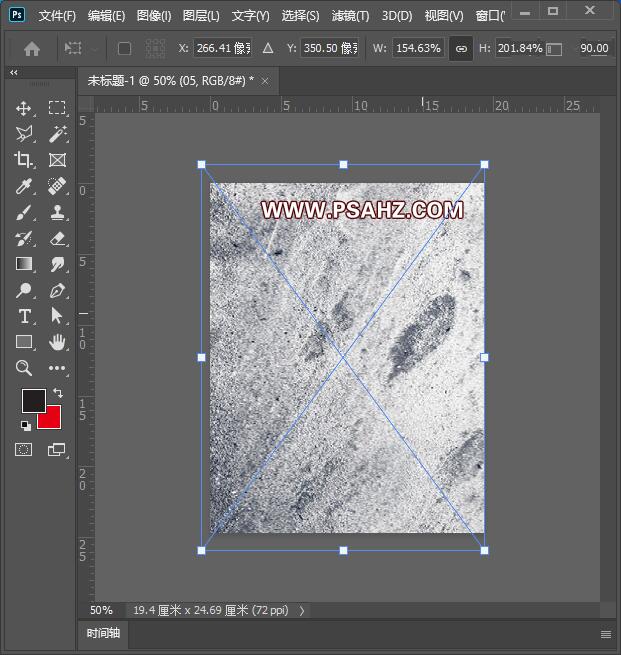Click the top-center transform handle
The image size is (621, 655).
coord(343,165)
